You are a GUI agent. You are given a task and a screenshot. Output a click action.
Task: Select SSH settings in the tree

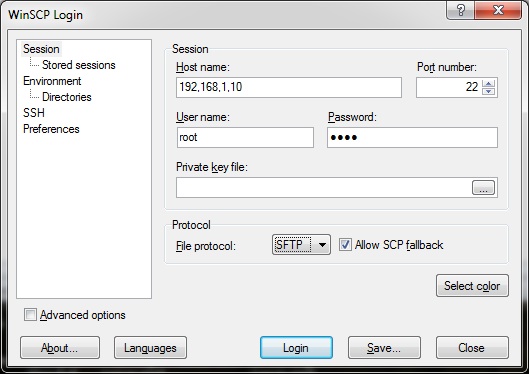coord(34,113)
